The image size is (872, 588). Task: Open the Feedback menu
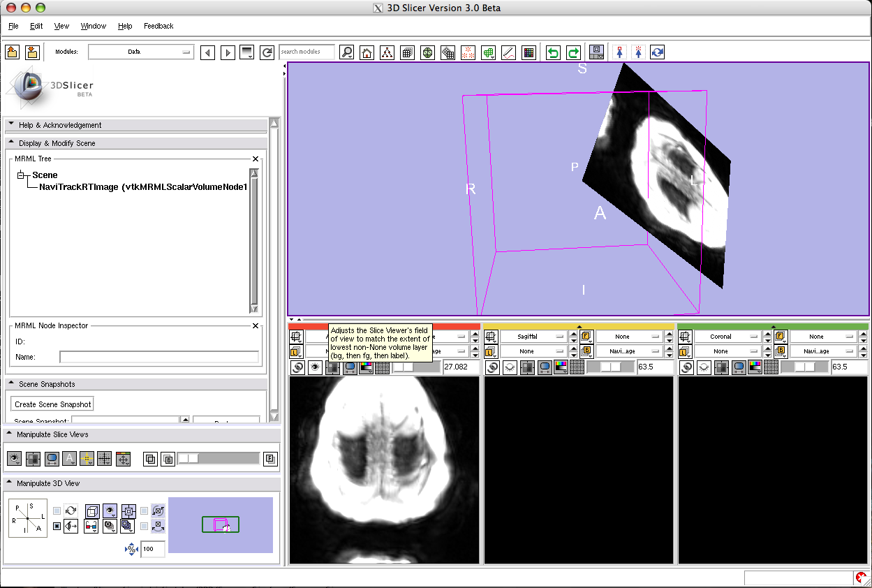pyautogui.click(x=158, y=26)
